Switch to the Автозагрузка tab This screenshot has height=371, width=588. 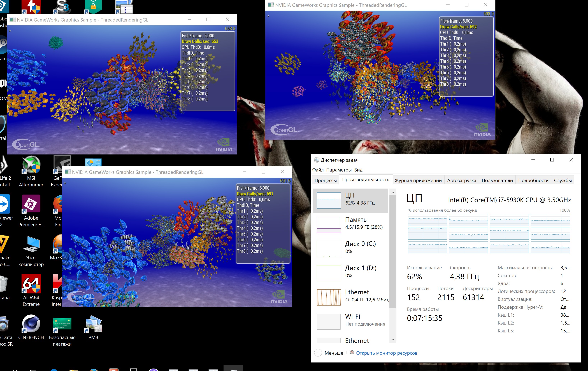coord(461,180)
